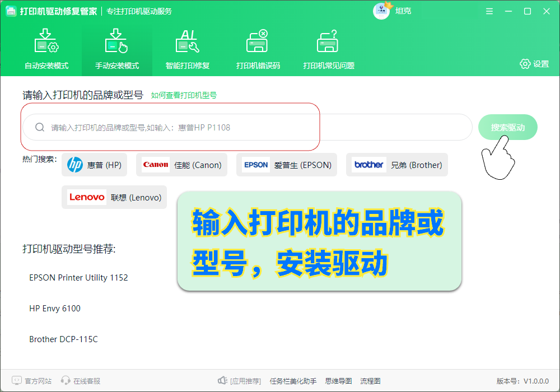Choose Brother DCP-115C recommendation

(64, 339)
